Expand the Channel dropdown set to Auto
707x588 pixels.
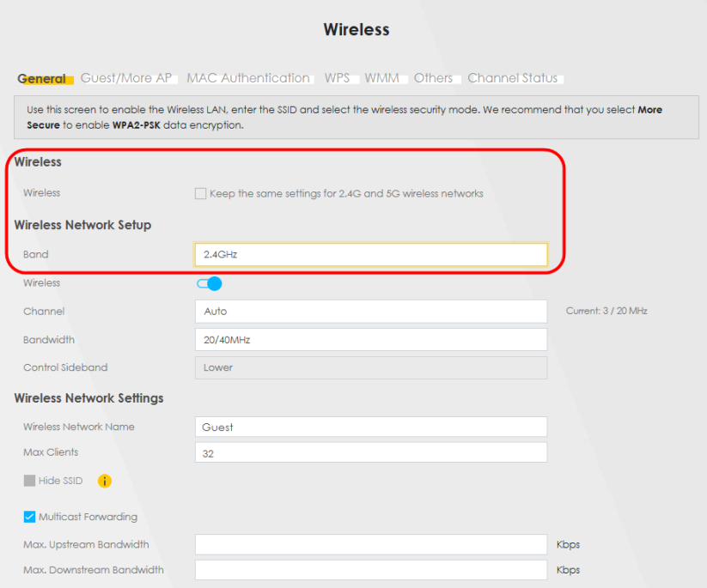click(370, 312)
